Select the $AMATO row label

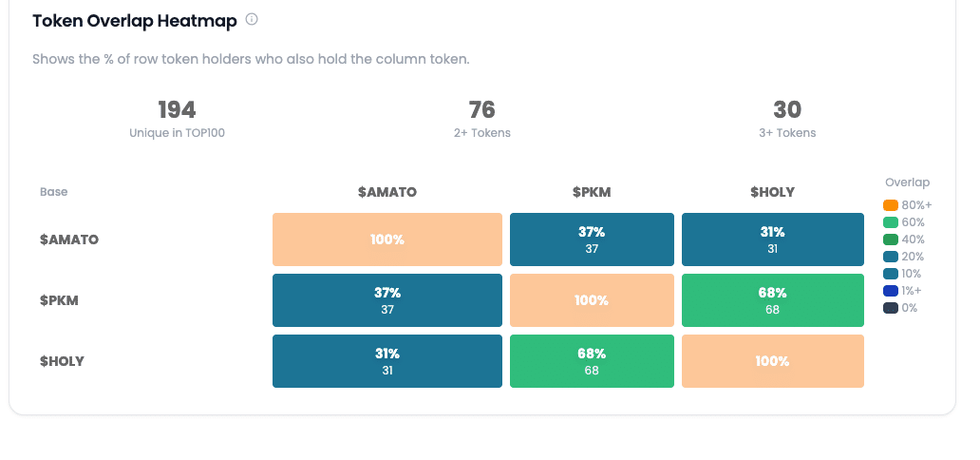pos(69,240)
